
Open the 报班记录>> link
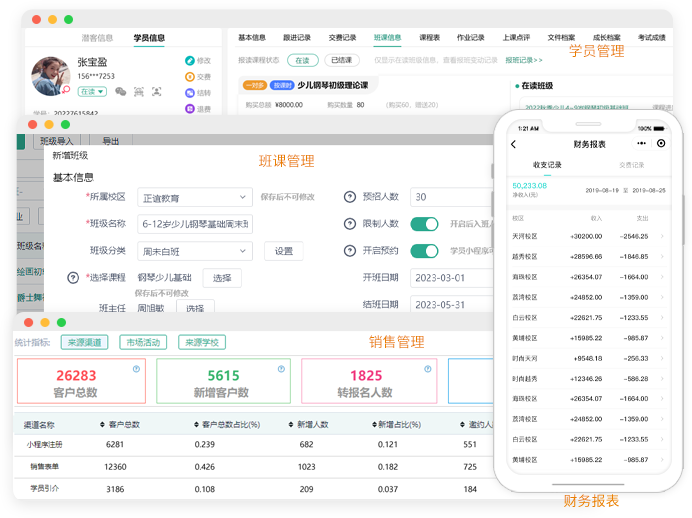[524, 60]
